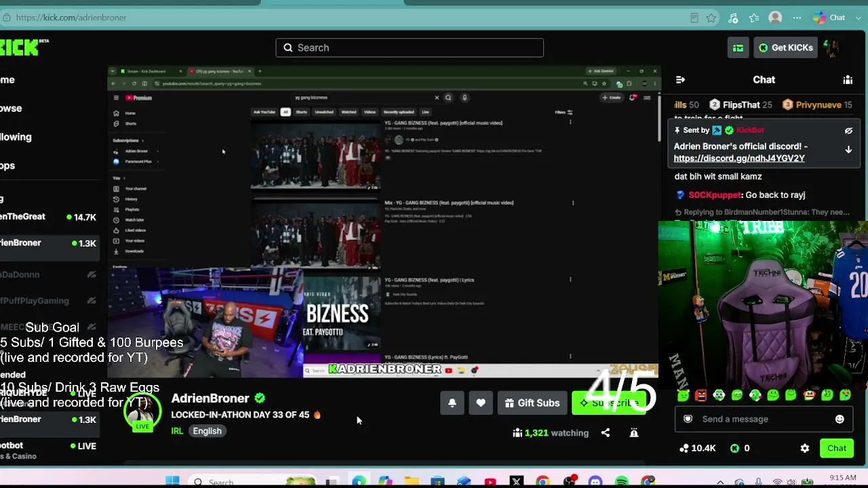Focus the Kick search field
The image size is (868, 488).
[x=410, y=48]
